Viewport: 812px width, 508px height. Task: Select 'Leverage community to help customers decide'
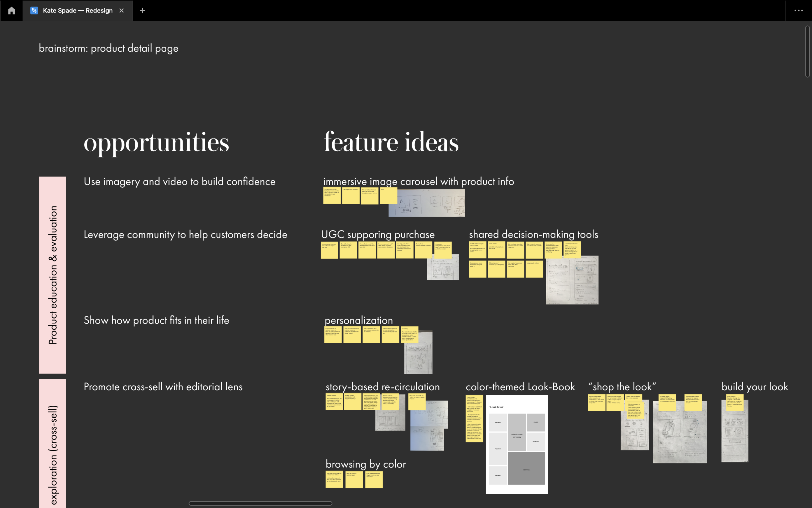point(185,235)
